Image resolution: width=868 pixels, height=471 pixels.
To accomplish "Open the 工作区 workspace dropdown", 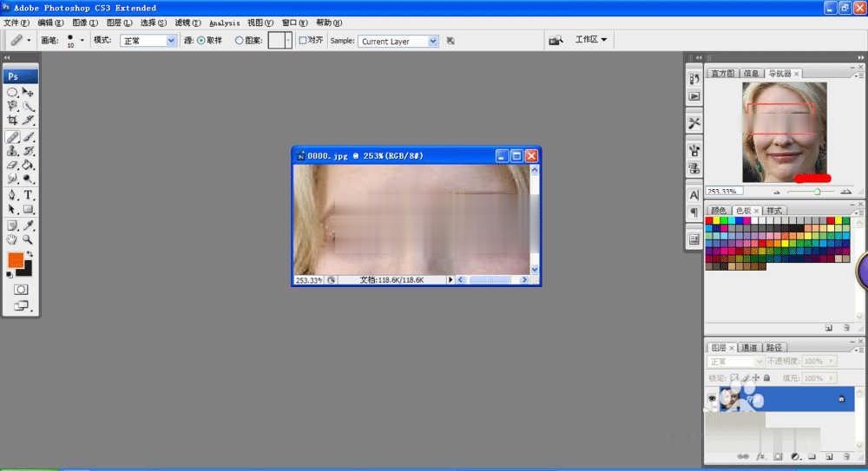I will click(590, 39).
